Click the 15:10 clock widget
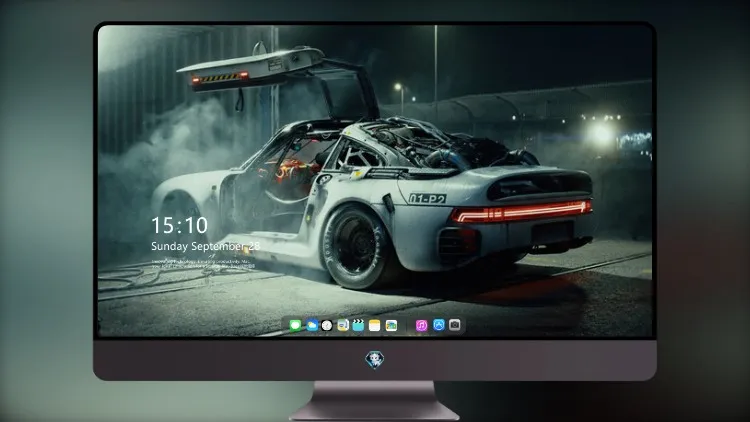Image resolution: width=750 pixels, height=422 pixels. tap(179, 225)
